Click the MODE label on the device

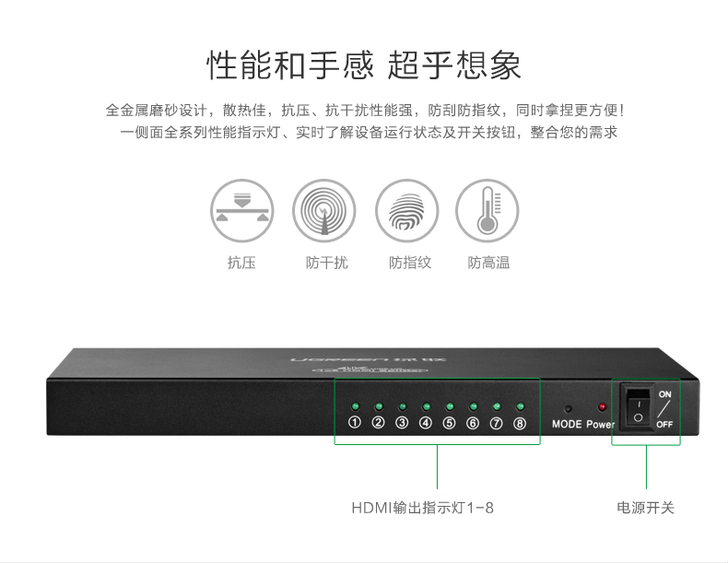point(567,424)
